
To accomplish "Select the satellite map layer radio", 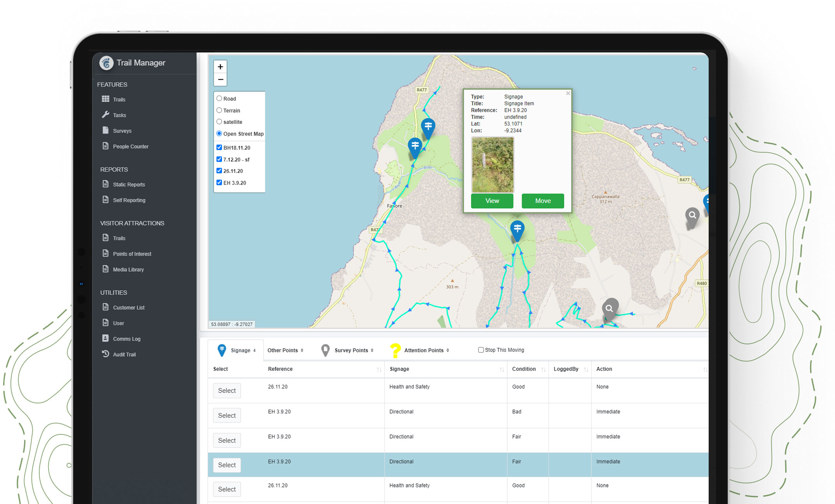I will pos(219,122).
